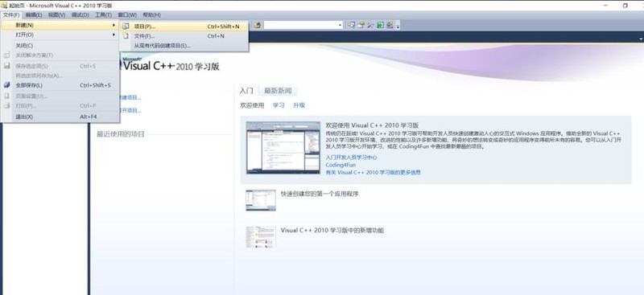Click the 最近使用的项目 heading

[x=121, y=134]
